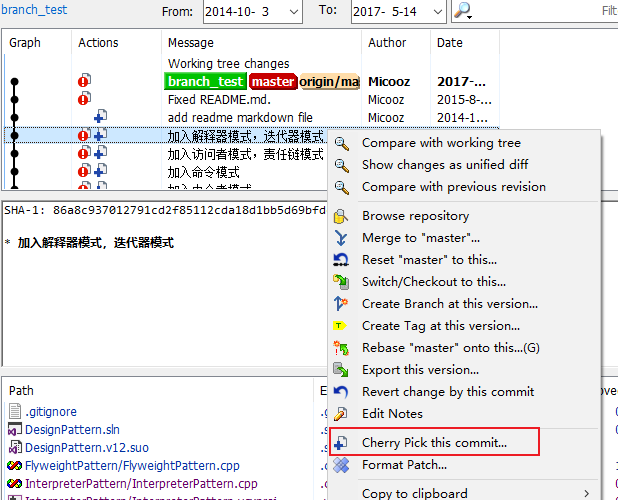Open FlyweightPattern/FlyweightPattern.cpp link

[x=132, y=466]
